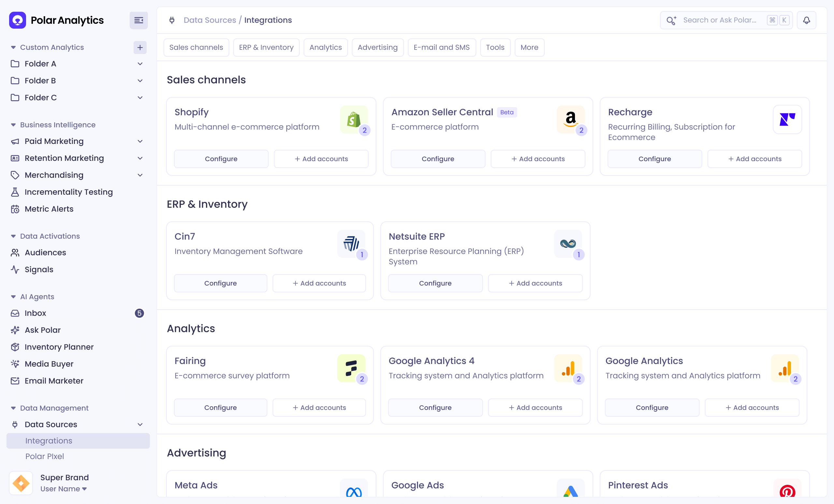
Task: Click the Inbox count badge showing 5
Action: (139, 313)
